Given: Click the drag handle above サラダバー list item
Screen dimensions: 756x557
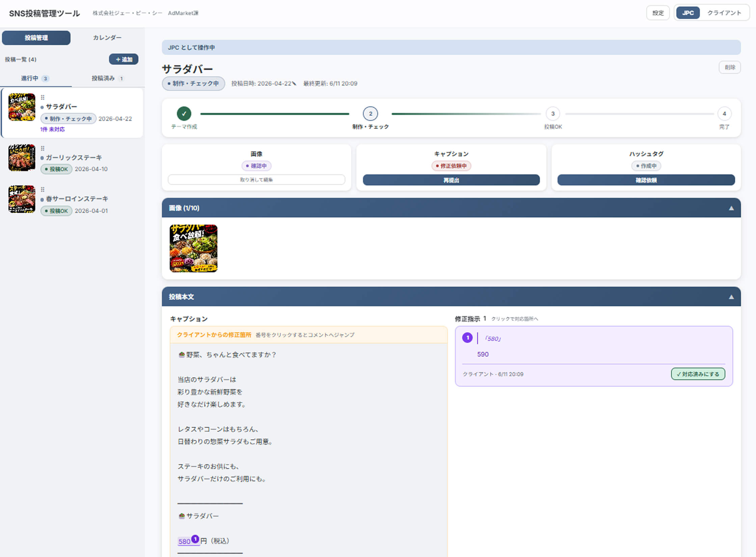Looking at the screenshot, I should (x=43, y=98).
